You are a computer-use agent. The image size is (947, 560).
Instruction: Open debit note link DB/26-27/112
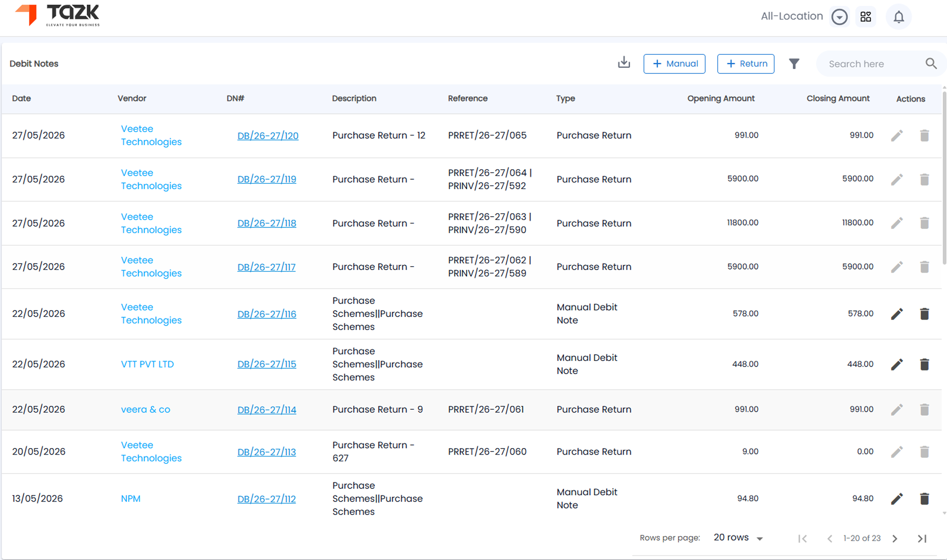tap(266, 499)
